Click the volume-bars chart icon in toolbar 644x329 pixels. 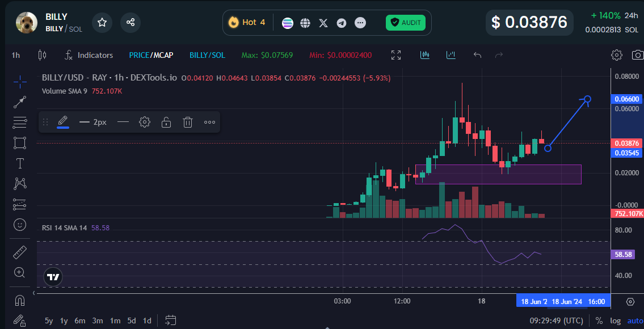click(451, 54)
